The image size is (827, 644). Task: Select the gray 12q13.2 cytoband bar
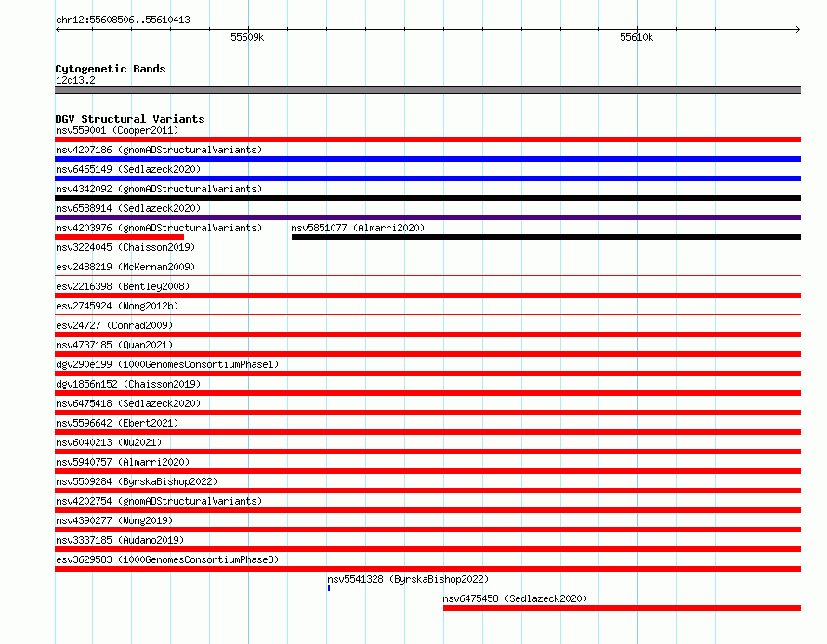(x=427, y=90)
